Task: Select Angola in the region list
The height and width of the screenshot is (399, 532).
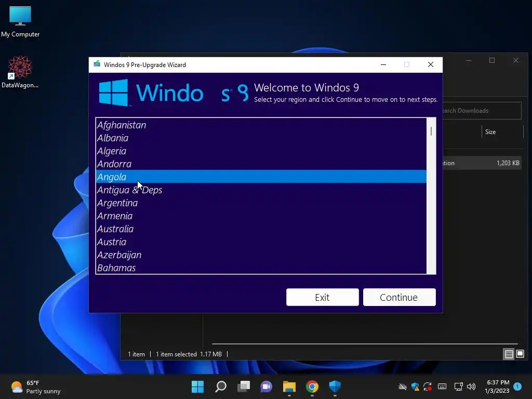Action: pos(261,177)
